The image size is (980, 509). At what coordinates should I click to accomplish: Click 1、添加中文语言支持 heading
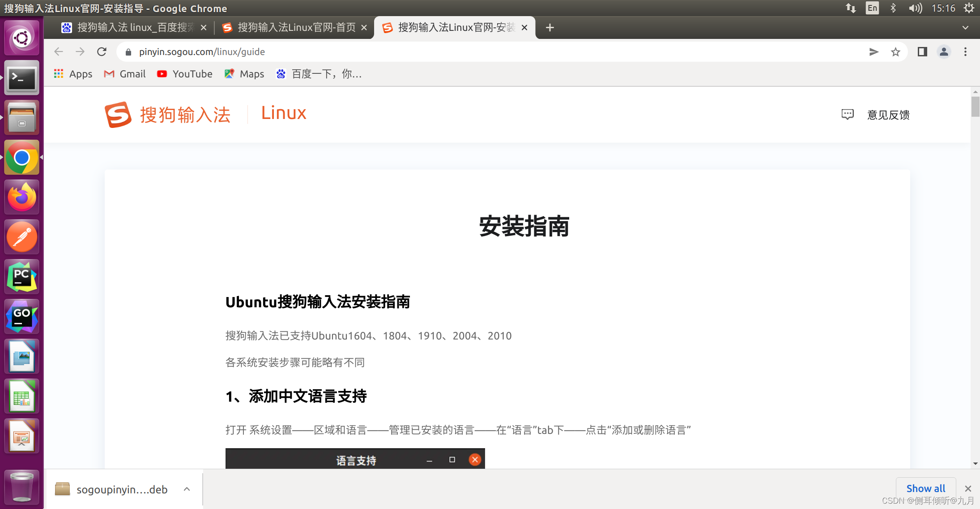296,396
